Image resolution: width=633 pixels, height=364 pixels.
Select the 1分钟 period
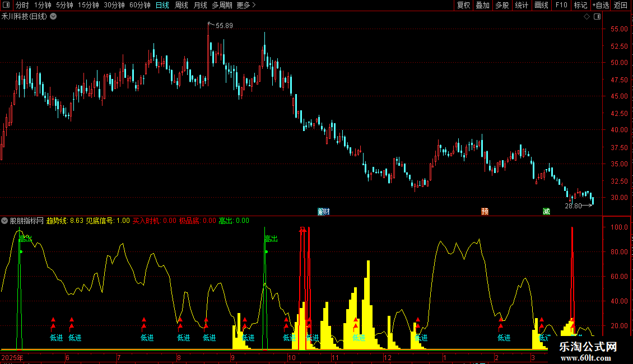(x=43, y=5)
